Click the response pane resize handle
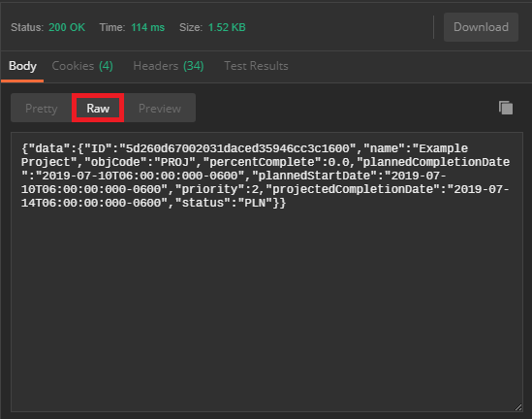Image resolution: width=532 pixels, height=419 pixels. coord(518,407)
